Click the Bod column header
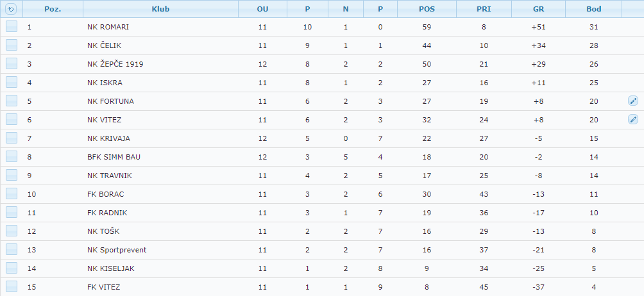 [x=593, y=9]
